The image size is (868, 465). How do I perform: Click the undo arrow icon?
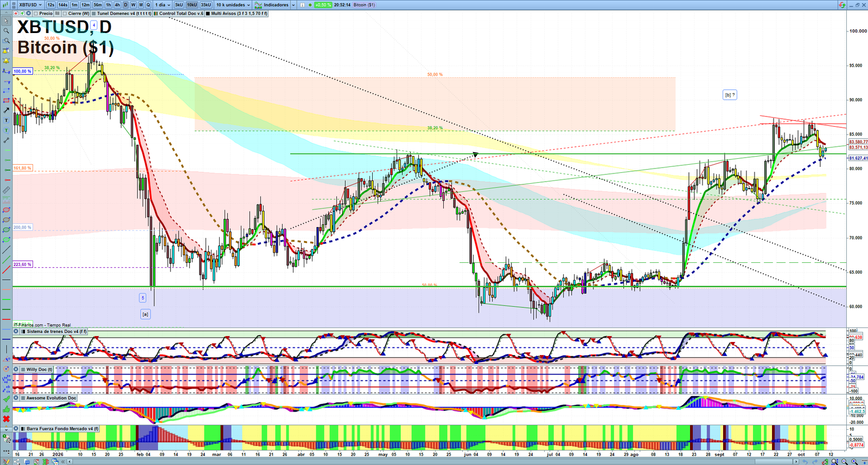[805, 462]
